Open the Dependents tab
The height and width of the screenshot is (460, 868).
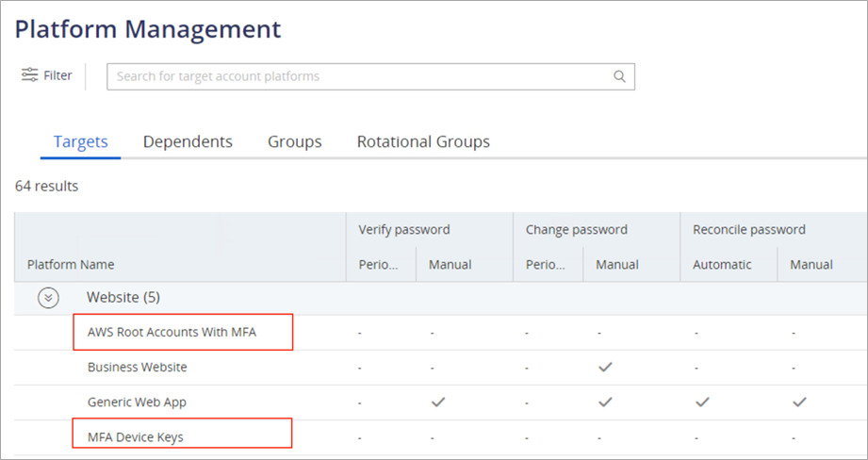click(188, 142)
